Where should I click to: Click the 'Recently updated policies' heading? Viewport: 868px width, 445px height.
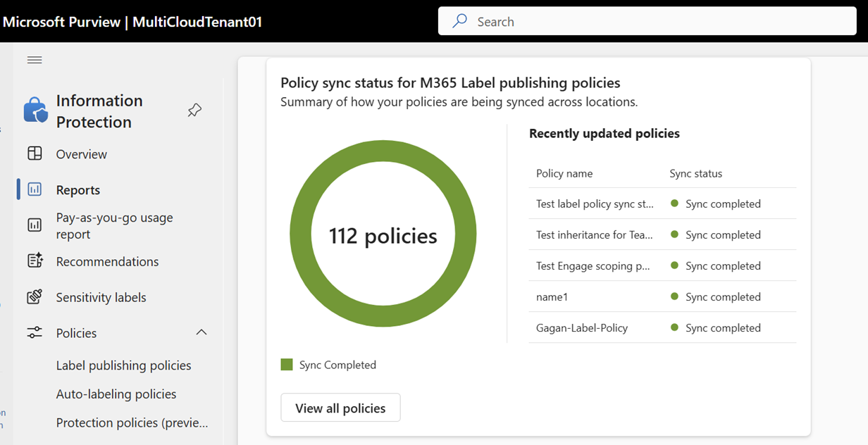[x=604, y=133]
